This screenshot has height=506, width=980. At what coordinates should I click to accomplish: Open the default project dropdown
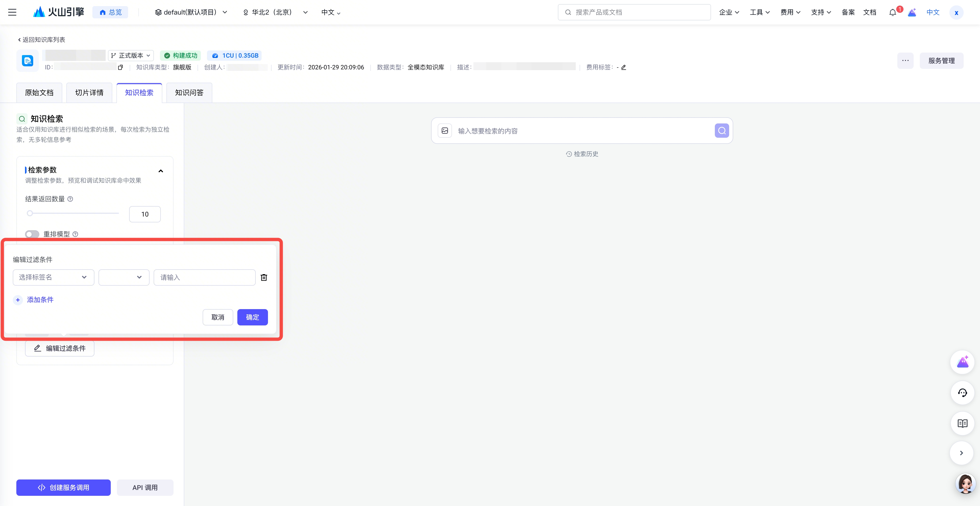pyautogui.click(x=191, y=12)
